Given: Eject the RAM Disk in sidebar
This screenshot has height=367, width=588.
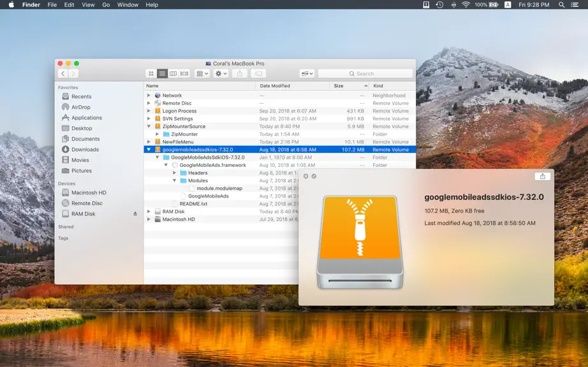Looking at the screenshot, I should click(x=135, y=214).
